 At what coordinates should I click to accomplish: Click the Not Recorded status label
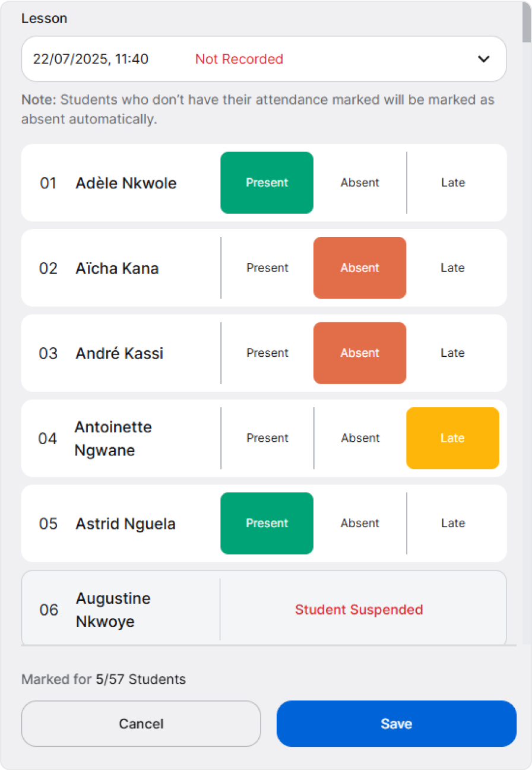click(x=239, y=59)
